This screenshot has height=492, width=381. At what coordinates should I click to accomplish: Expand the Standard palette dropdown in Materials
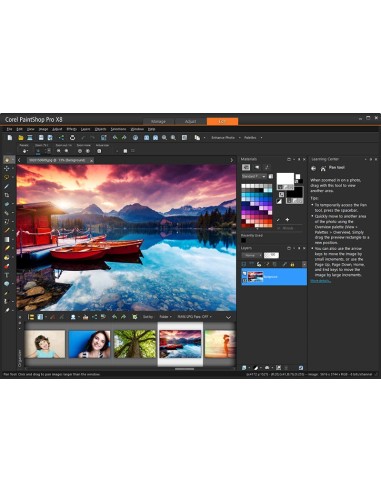(254, 176)
